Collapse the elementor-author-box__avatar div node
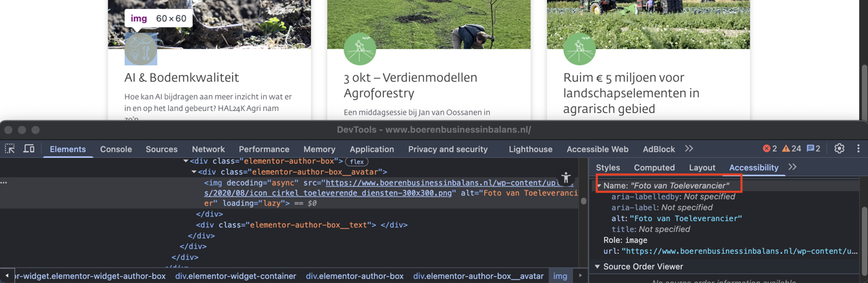The height and width of the screenshot is (283, 868). (194, 173)
